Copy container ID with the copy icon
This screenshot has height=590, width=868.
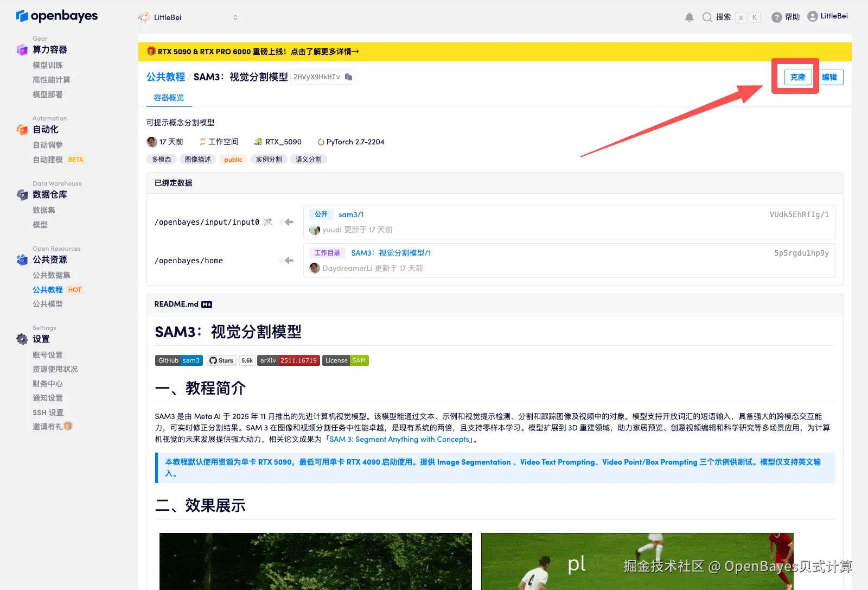348,77
